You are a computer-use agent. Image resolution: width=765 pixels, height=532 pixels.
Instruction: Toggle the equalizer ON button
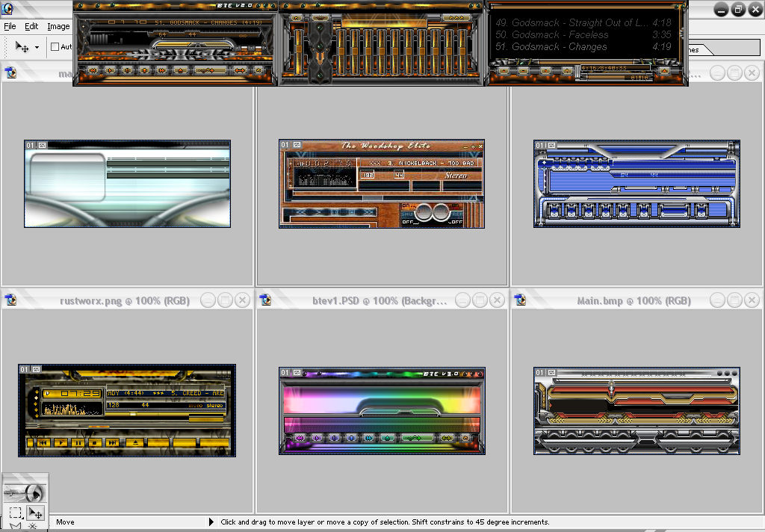[296, 18]
